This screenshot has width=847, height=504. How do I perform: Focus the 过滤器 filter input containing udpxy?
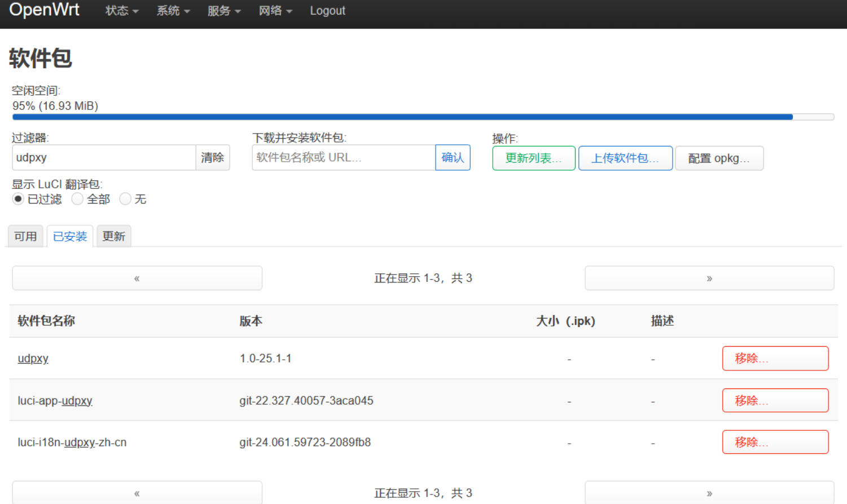pos(104,157)
